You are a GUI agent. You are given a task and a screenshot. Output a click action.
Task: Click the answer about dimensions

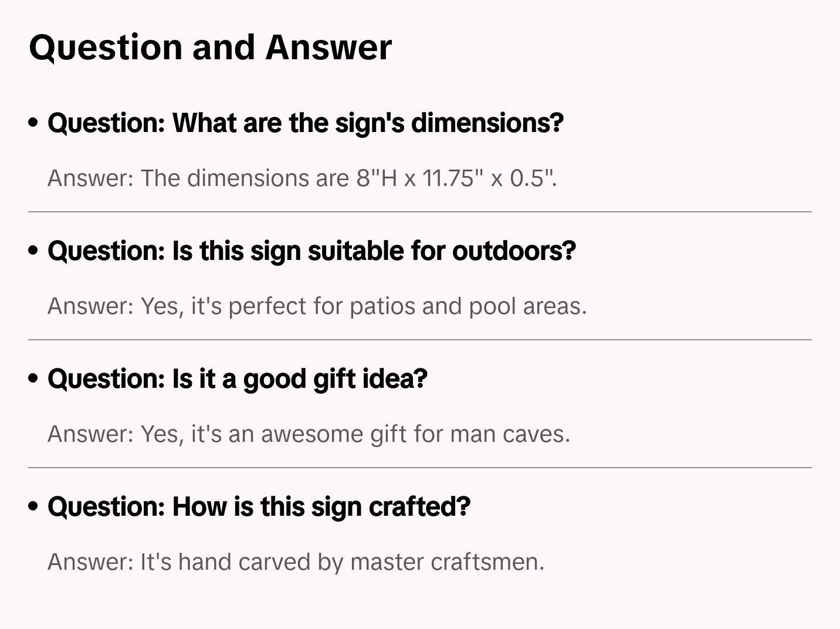pyautogui.click(x=302, y=178)
